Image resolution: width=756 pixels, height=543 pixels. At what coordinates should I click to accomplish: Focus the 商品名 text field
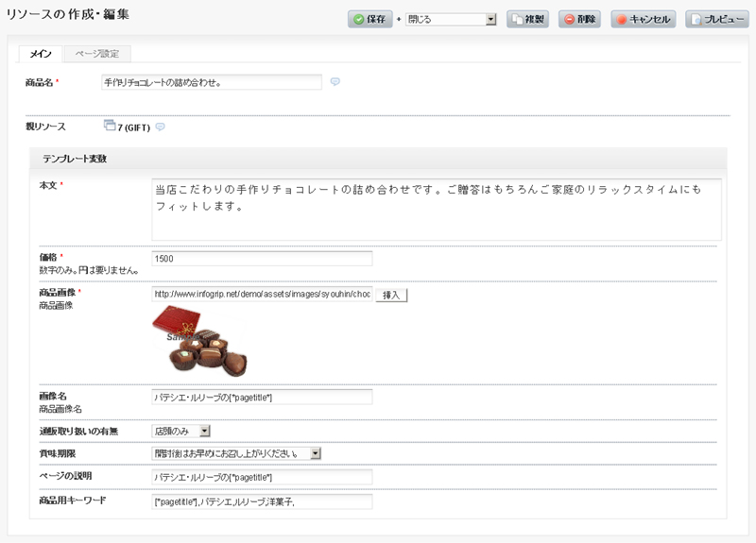(212, 82)
